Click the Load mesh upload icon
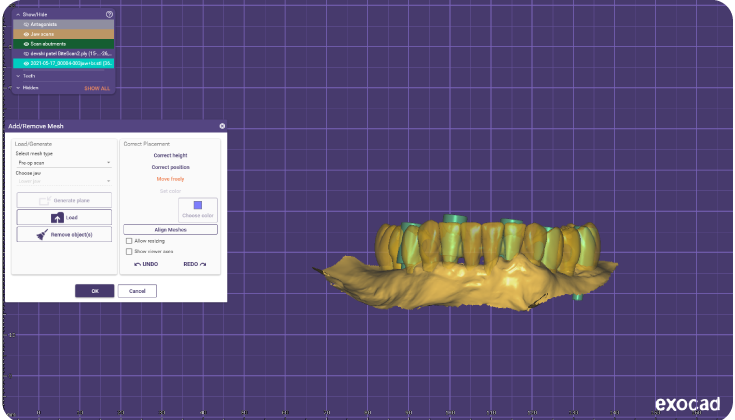Viewport: 735px width, 420px height. (x=57, y=216)
